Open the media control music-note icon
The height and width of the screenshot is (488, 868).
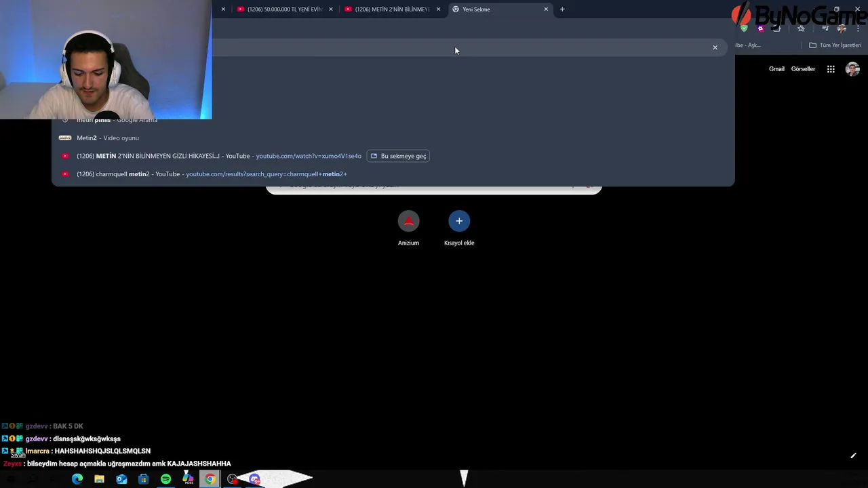[x=825, y=28]
